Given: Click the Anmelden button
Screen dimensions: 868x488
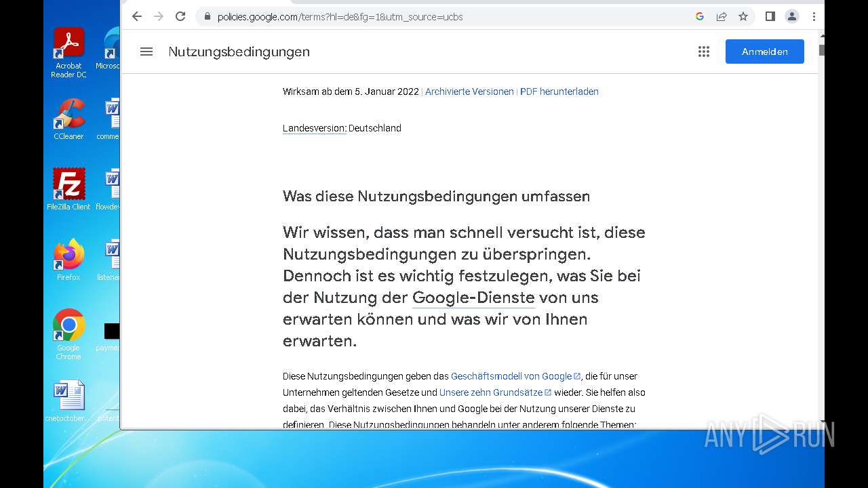Looking at the screenshot, I should coord(765,52).
